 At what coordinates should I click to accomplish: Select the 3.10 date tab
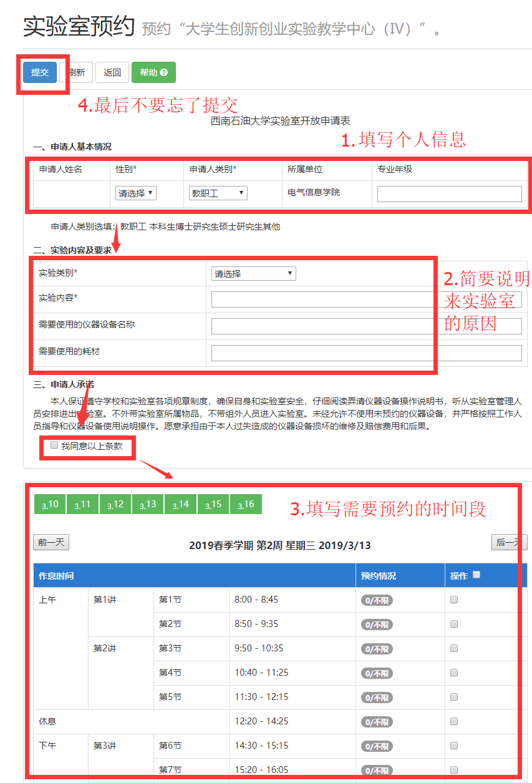click(x=50, y=504)
